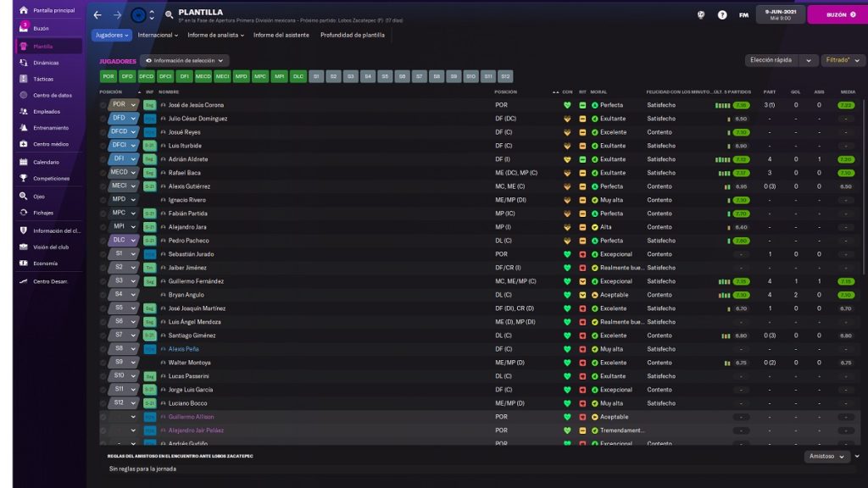Toggle selection circle for José de Jesús Corona
Image resolution: width=868 pixels, height=488 pixels.
[x=103, y=105]
